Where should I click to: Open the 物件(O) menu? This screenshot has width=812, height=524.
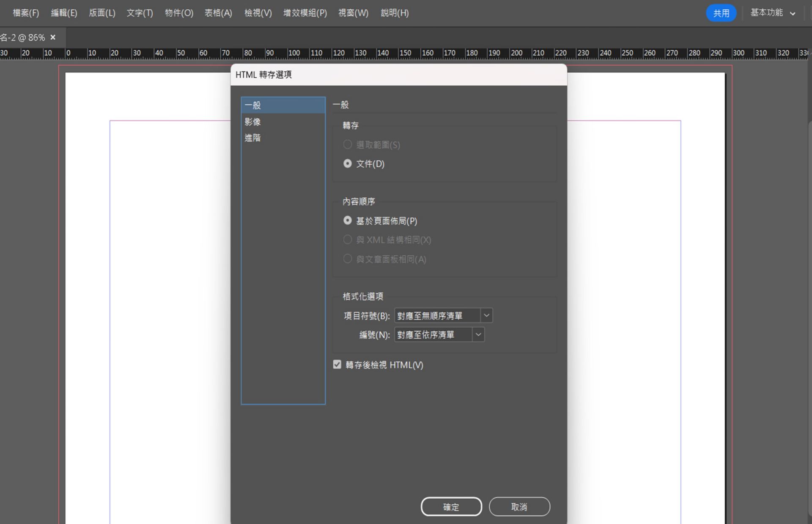[179, 13]
